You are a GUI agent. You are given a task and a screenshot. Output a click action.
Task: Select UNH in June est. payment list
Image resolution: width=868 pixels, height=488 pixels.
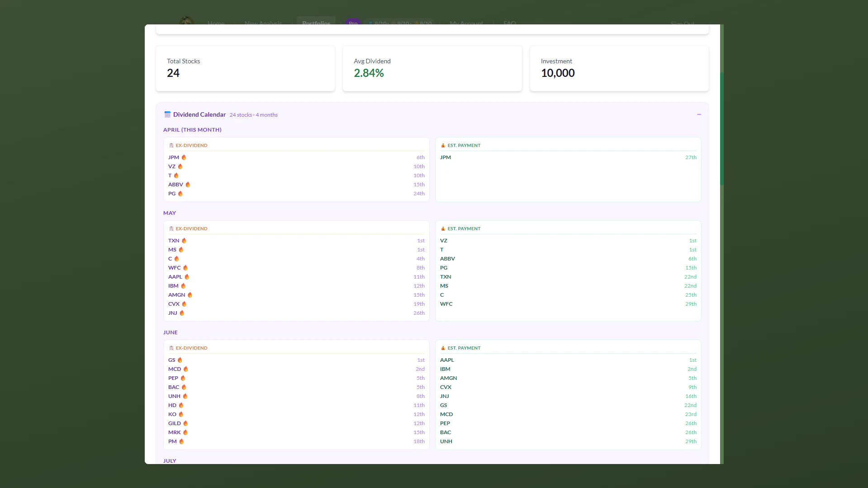[446, 441]
